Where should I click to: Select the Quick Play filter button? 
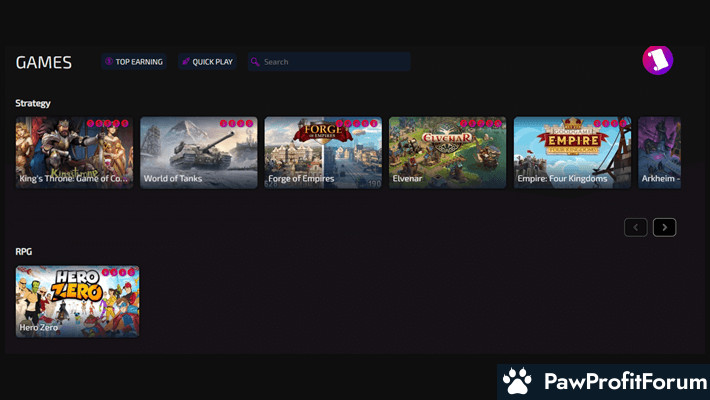[207, 62]
